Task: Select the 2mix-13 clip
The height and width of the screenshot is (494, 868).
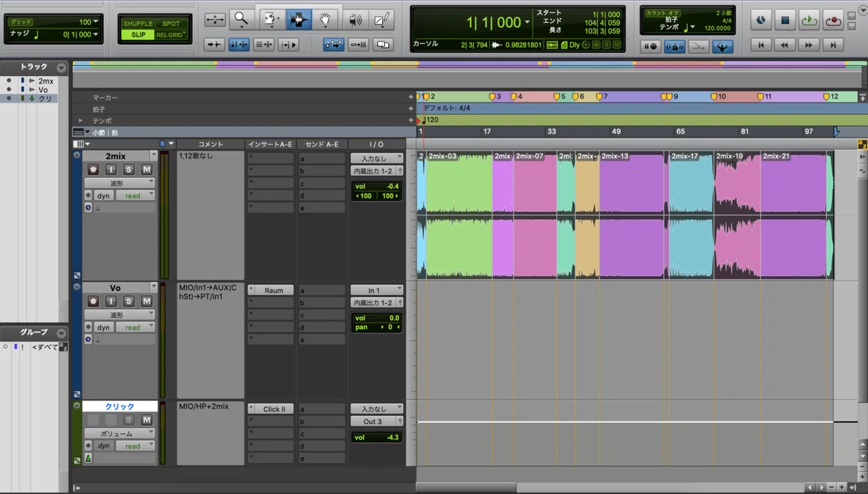Action: 631,214
